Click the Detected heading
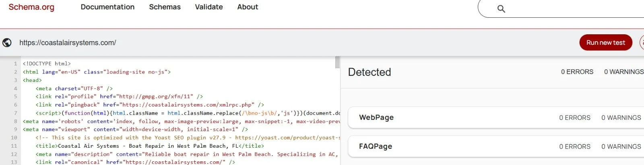The image size is (644, 165). click(369, 72)
